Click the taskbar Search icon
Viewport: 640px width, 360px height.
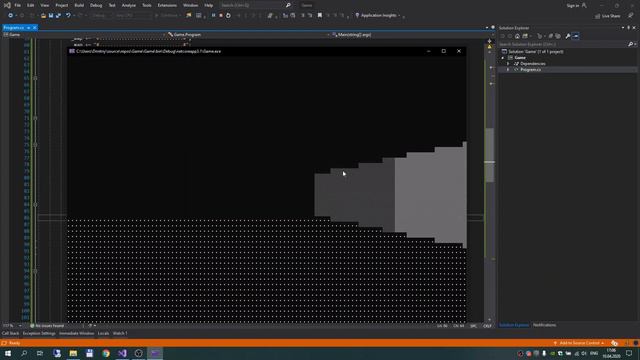tap(24, 353)
